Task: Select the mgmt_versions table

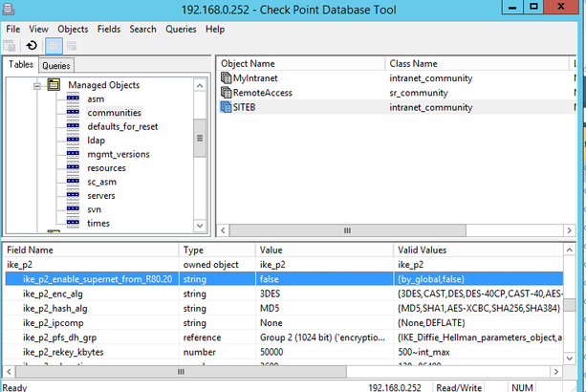Action: click(x=118, y=154)
